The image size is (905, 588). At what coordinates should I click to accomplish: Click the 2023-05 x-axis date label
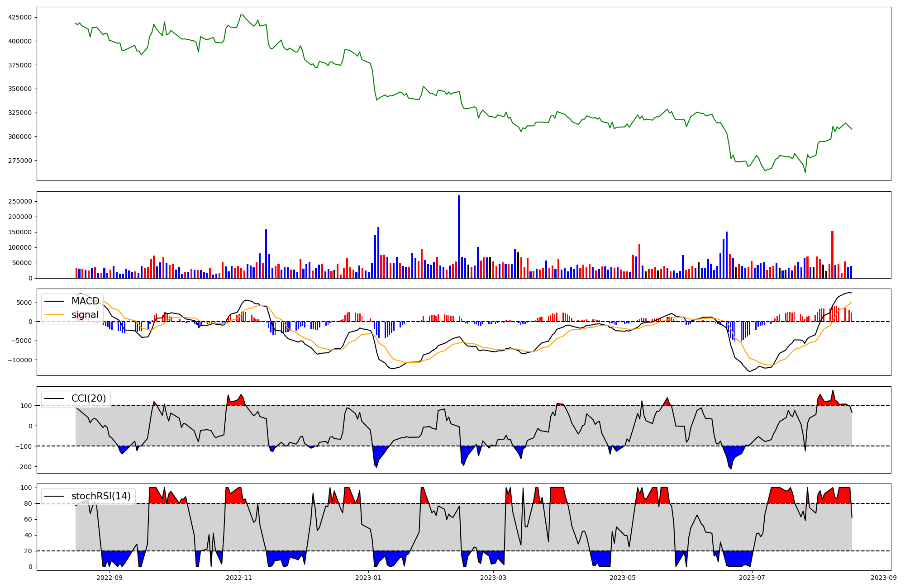coord(623,578)
